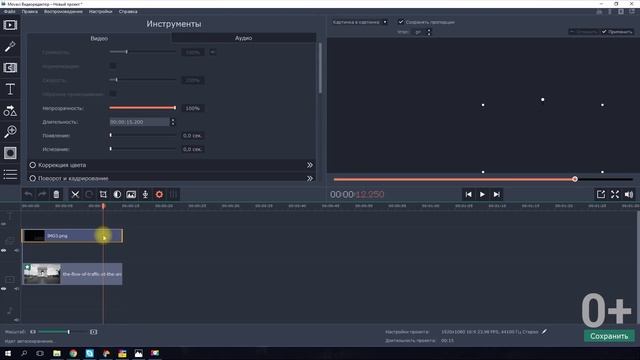Click the Отменить button above preview
Viewport: 640px width, 360px height.
click(583, 32)
